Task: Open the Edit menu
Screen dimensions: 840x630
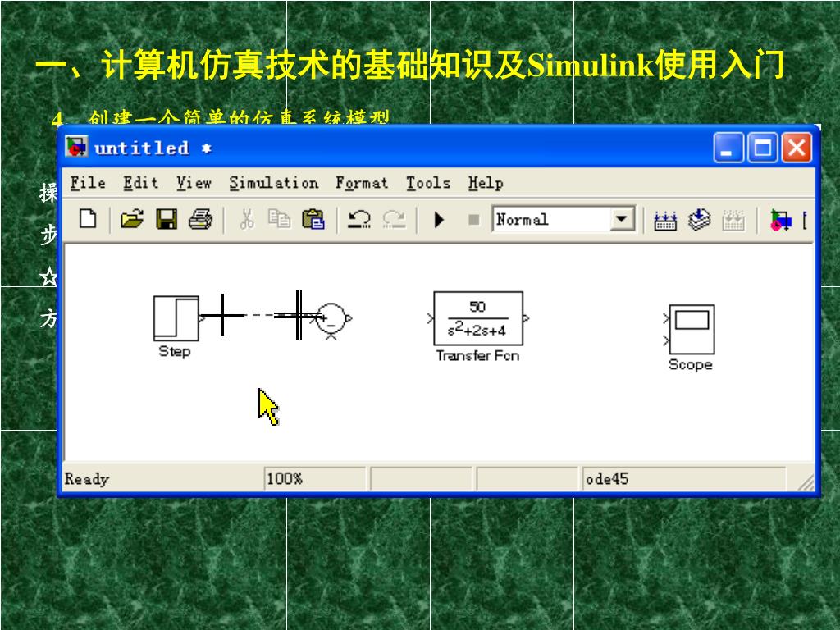Action: click(x=140, y=183)
